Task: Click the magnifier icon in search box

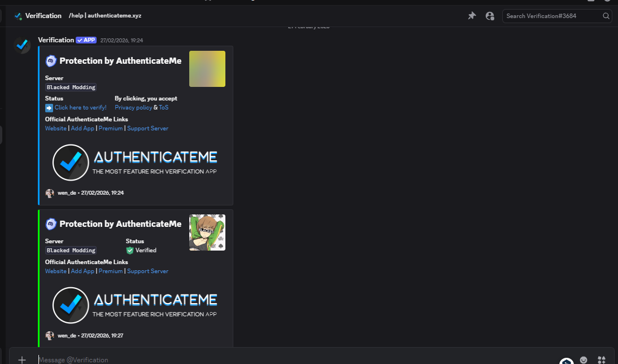Action: (x=606, y=16)
